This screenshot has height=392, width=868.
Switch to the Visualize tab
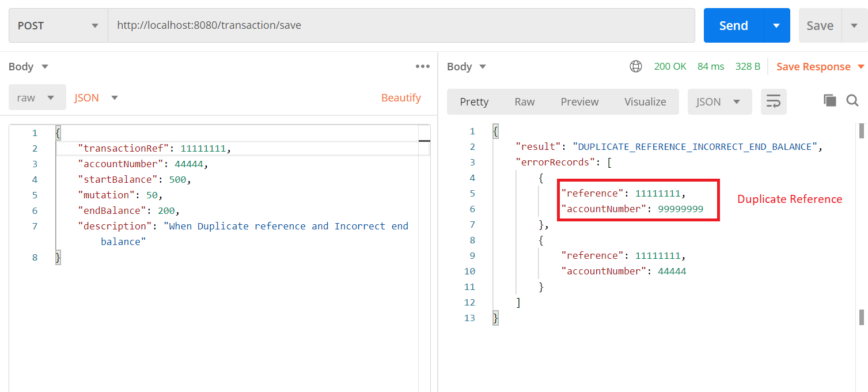(x=645, y=101)
